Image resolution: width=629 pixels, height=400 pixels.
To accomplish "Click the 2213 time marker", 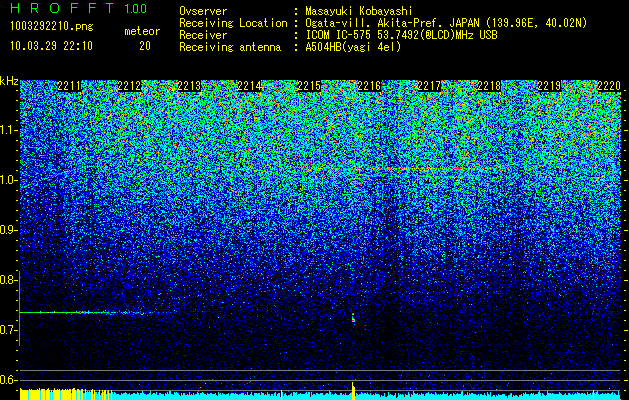I will (x=189, y=86).
